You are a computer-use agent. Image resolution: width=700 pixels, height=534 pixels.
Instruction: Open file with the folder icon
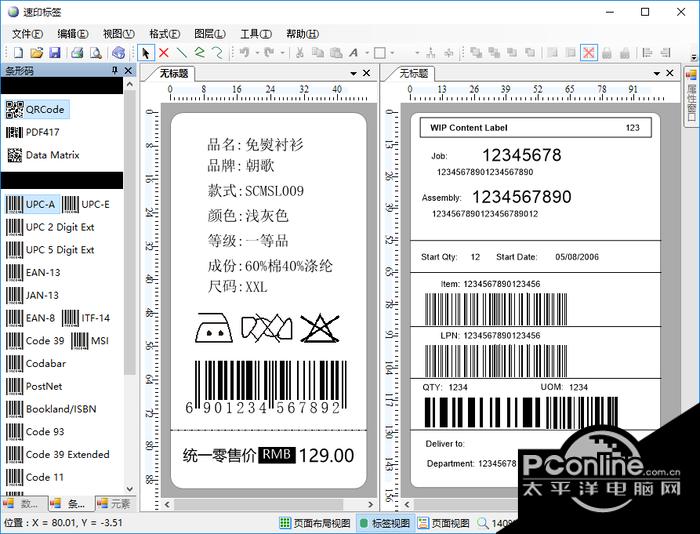37,53
